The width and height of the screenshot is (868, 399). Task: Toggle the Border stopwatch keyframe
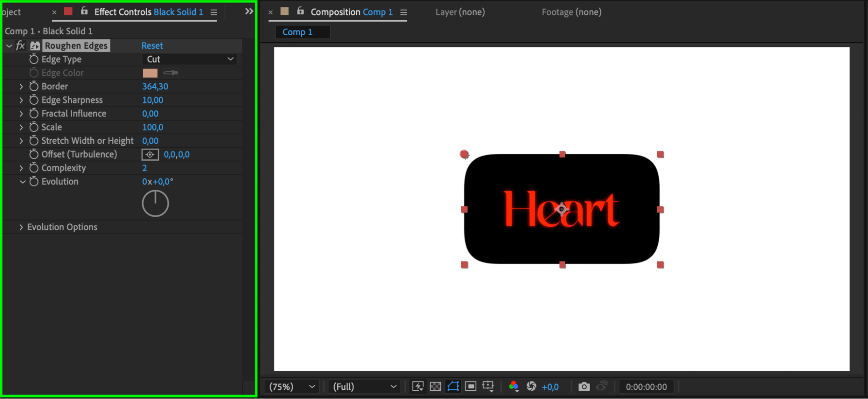click(x=34, y=86)
